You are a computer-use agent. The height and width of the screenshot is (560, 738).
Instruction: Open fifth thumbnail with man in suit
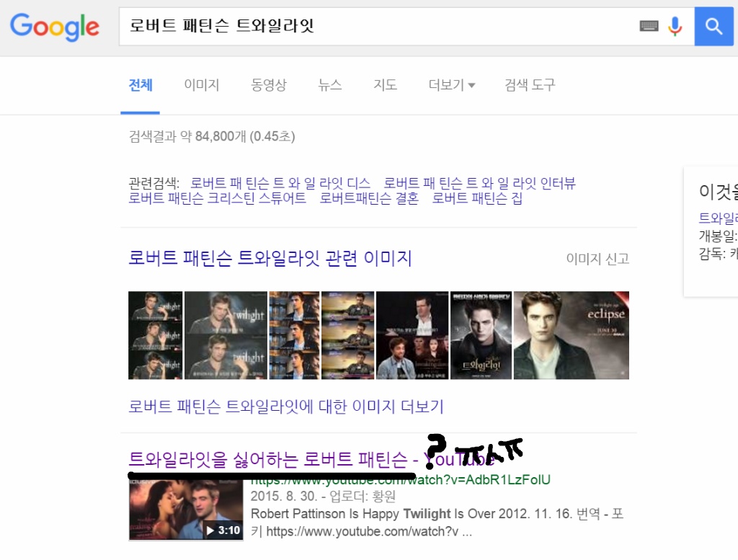412,335
